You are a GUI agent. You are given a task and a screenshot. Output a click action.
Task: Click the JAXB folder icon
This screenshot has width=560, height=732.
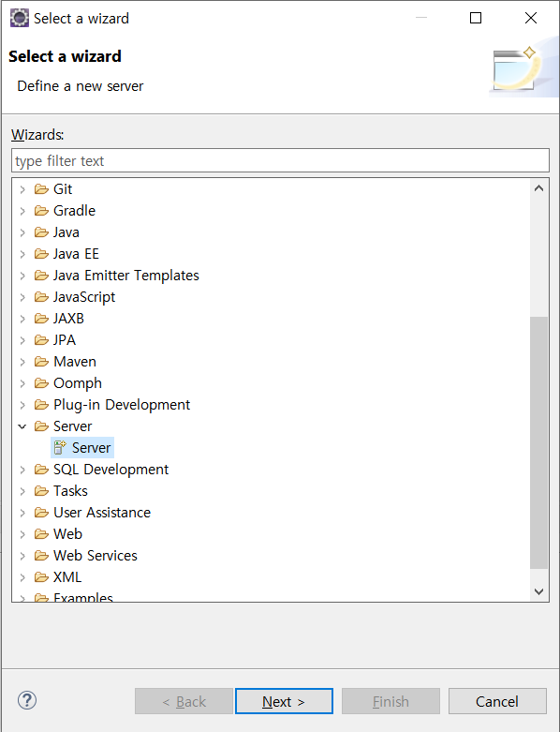41,319
